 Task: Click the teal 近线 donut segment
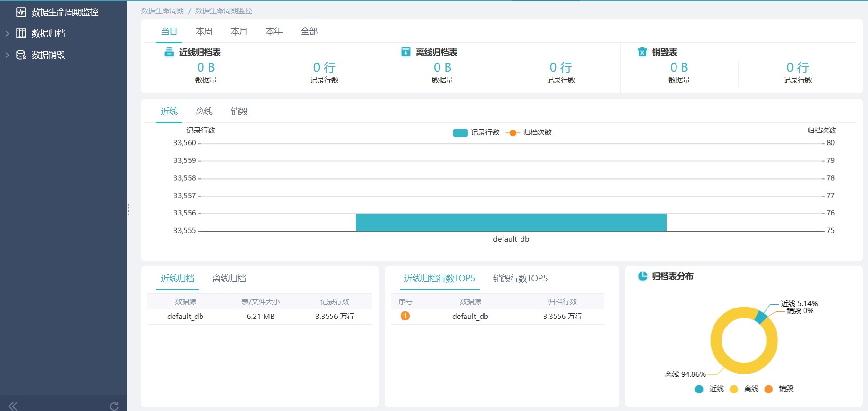pos(760,317)
